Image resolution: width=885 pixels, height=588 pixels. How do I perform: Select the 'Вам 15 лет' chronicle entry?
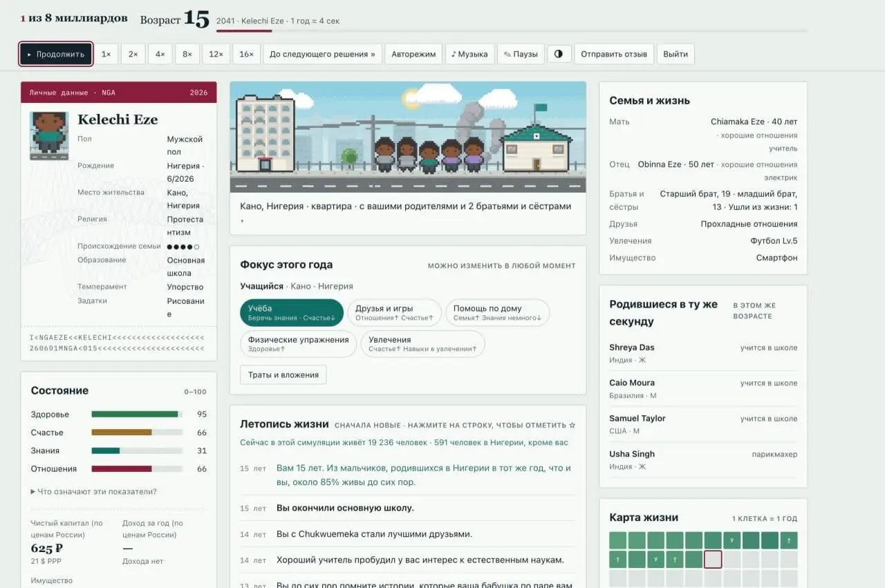[x=408, y=475]
